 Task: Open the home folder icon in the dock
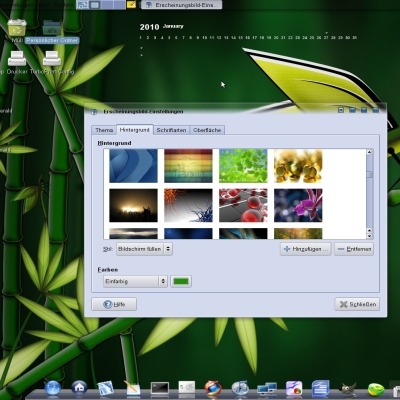[79, 388]
